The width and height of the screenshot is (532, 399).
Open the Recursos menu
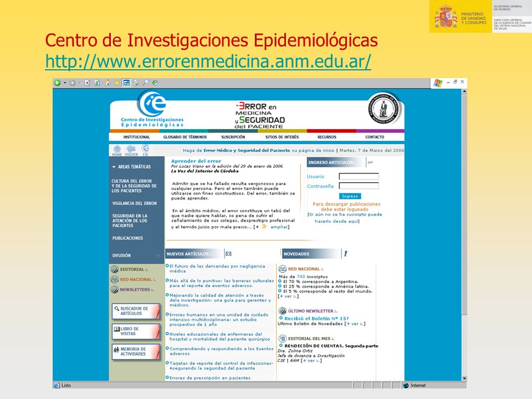327,137
